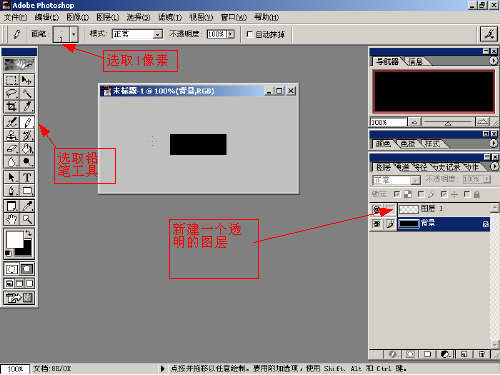Select the Crop tool
500x375 pixels.
(x=11, y=106)
